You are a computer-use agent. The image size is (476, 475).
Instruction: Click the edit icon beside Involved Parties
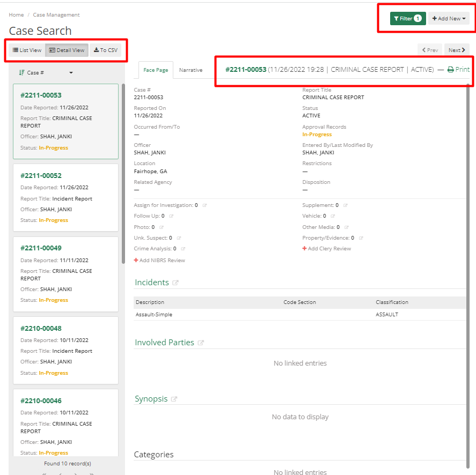click(201, 343)
